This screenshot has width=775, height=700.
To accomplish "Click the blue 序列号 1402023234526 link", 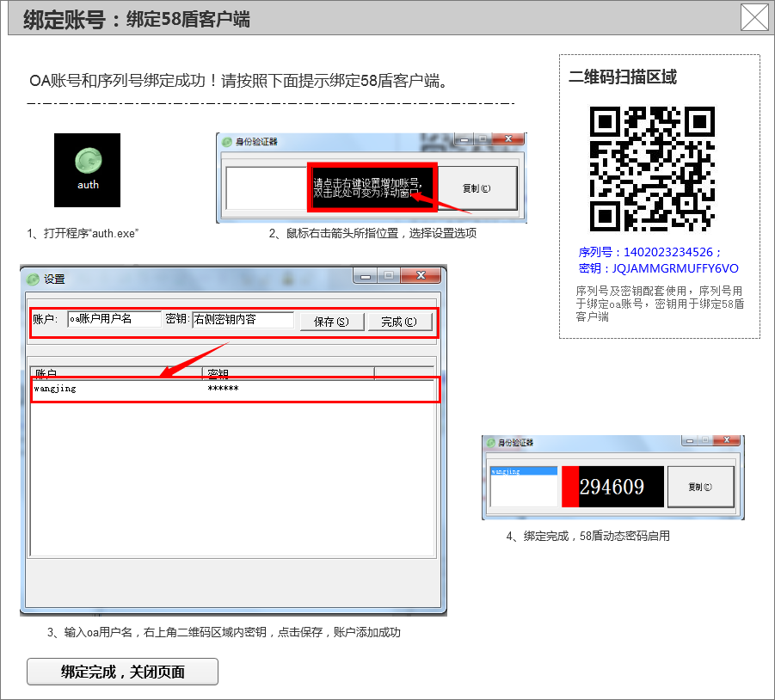I will click(655, 250).
